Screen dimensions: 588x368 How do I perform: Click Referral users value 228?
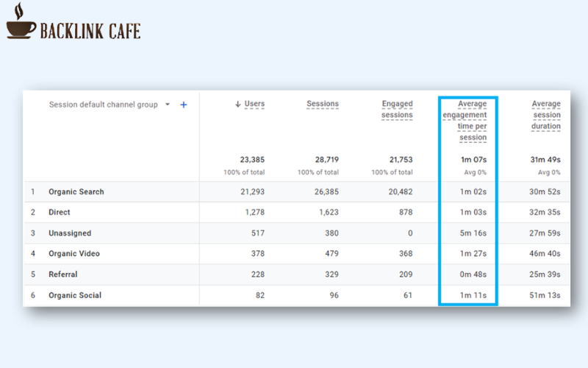point(258,275)
